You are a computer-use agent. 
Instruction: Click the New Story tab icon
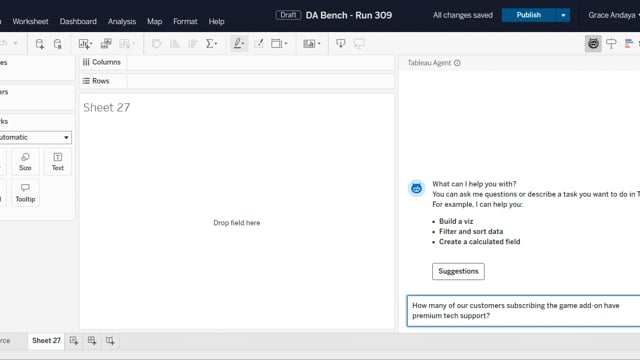(110, 340)
